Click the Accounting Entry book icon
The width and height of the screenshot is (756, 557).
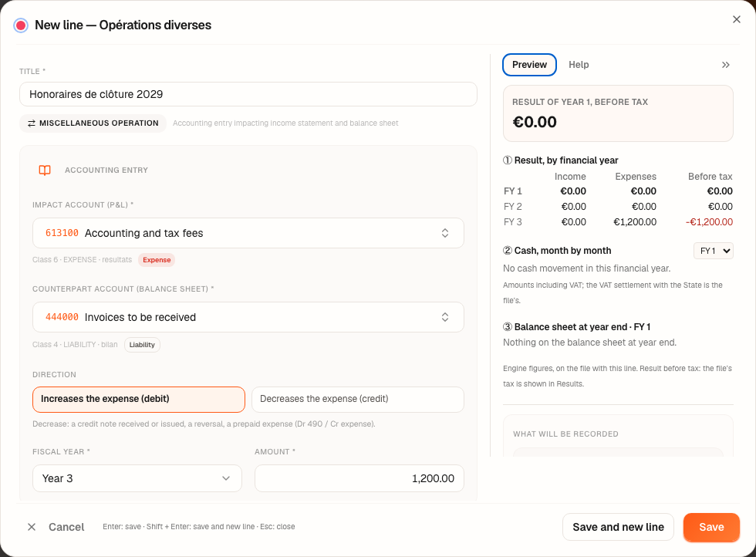pos(45,170)
